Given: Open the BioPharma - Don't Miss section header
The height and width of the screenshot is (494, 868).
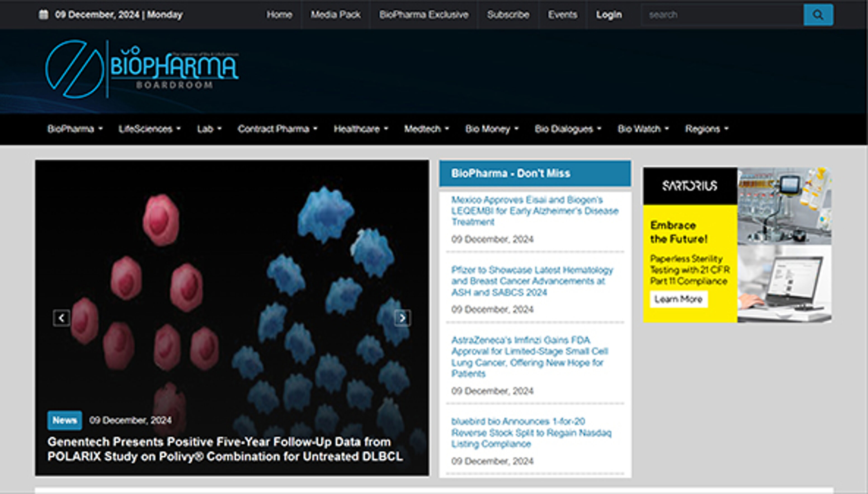Looking at the screenshot, I should click(x=510, y=173).
